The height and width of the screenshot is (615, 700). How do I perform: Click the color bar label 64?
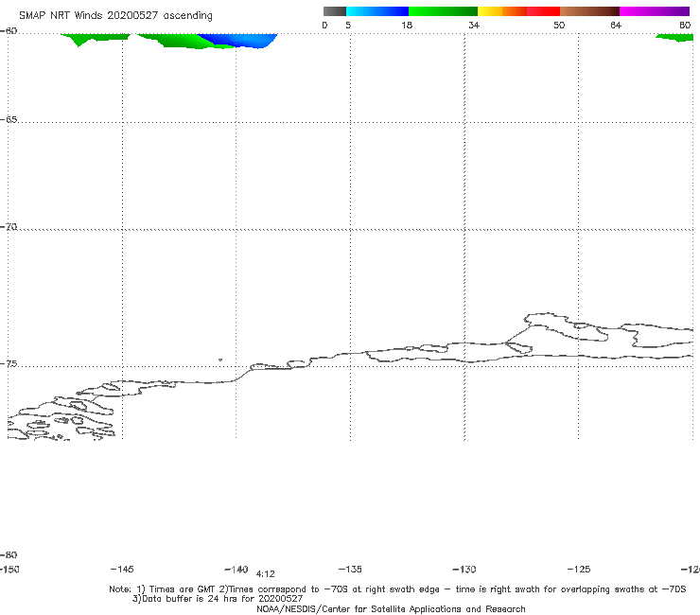point(616,25)
